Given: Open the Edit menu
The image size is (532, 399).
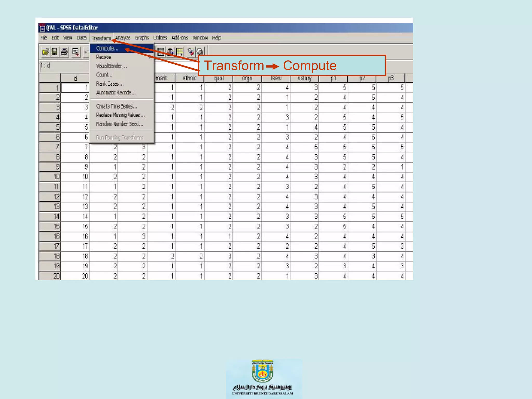Looking at the screenshot, I should point(55,38).
